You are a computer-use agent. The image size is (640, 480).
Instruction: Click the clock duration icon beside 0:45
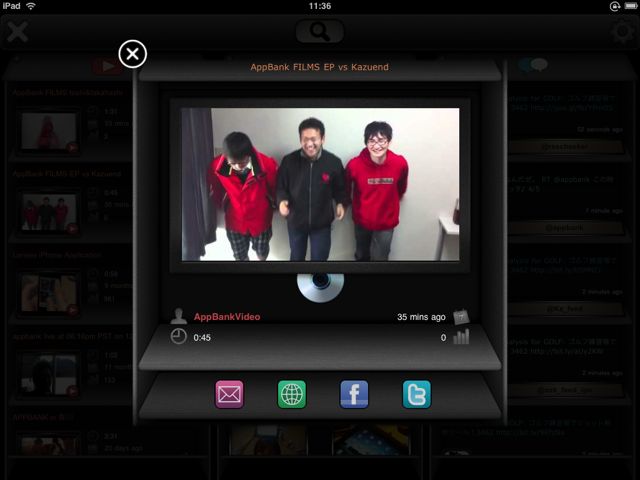pyautogui.click(x=178, y=337)
